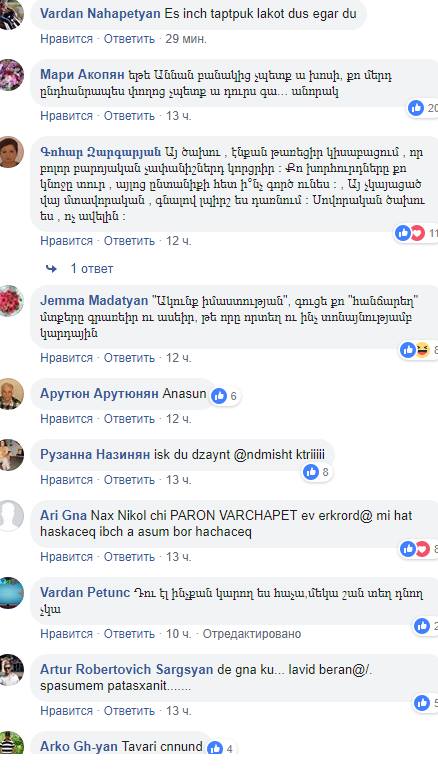438x769 pixels.
Task: Click like reaction icon on Рузанна Назинян's comment
Action: point(311,472)
